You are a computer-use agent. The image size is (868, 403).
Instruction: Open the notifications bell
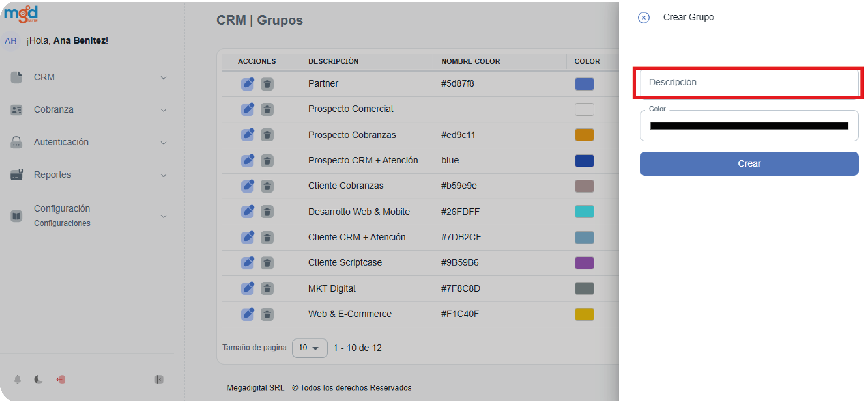[18, 380]
